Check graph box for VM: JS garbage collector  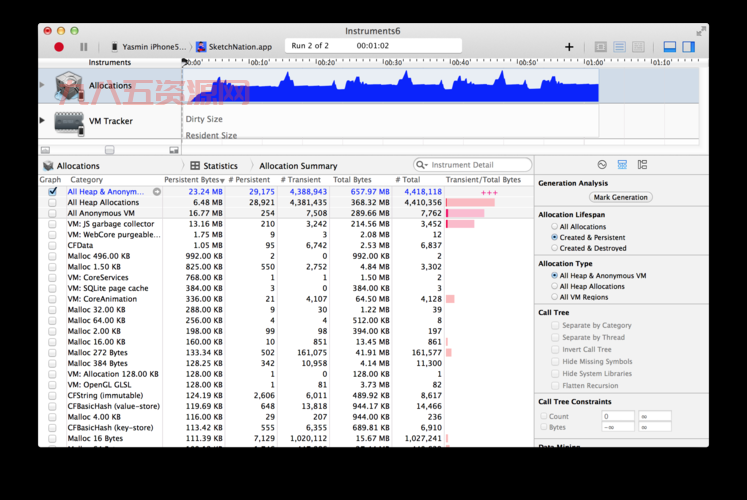[x=52, y=224]
